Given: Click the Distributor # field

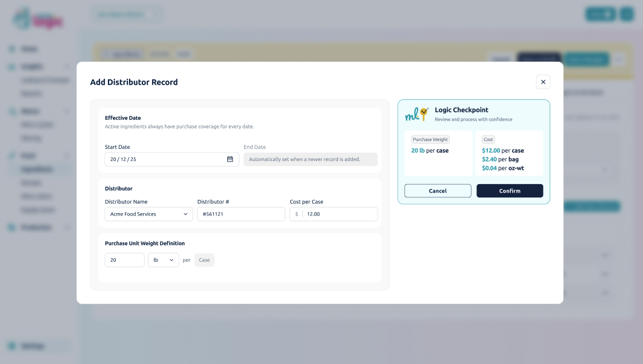Looking at the screenshot, I should click(x=241, y=214).
